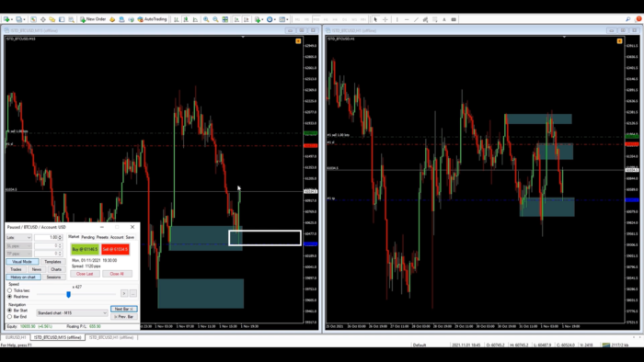The image size is (644, 362).
Task: Click the simulation speed slider handle
Action: pyautogui.click(x=69, y=294)
